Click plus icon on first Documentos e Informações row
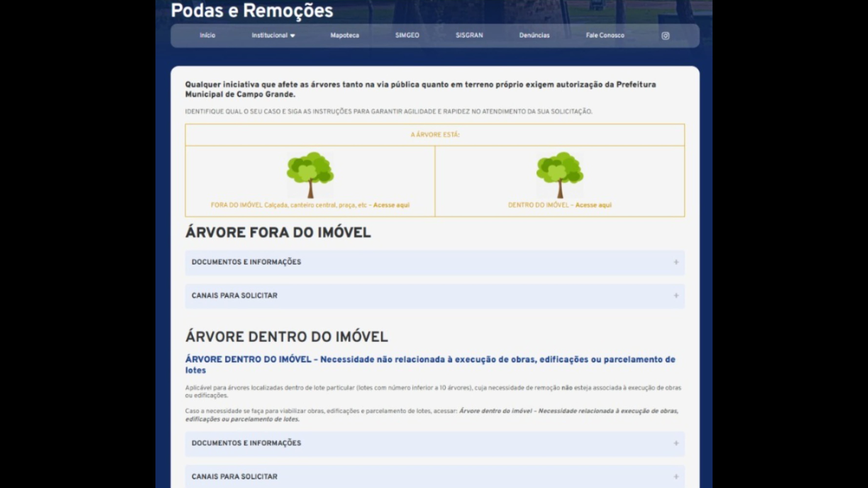The image size is (868, 488). point(676,262)
